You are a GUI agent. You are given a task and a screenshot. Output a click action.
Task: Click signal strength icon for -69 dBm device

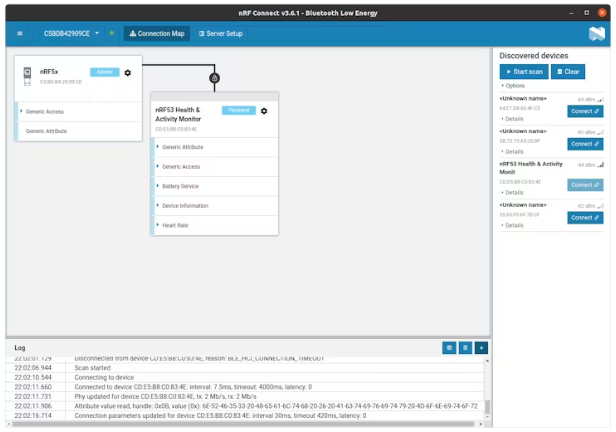pos(600,99)
